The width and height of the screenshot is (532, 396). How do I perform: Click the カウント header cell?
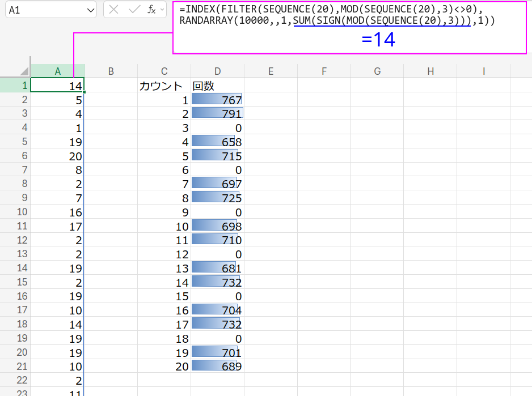164,86
